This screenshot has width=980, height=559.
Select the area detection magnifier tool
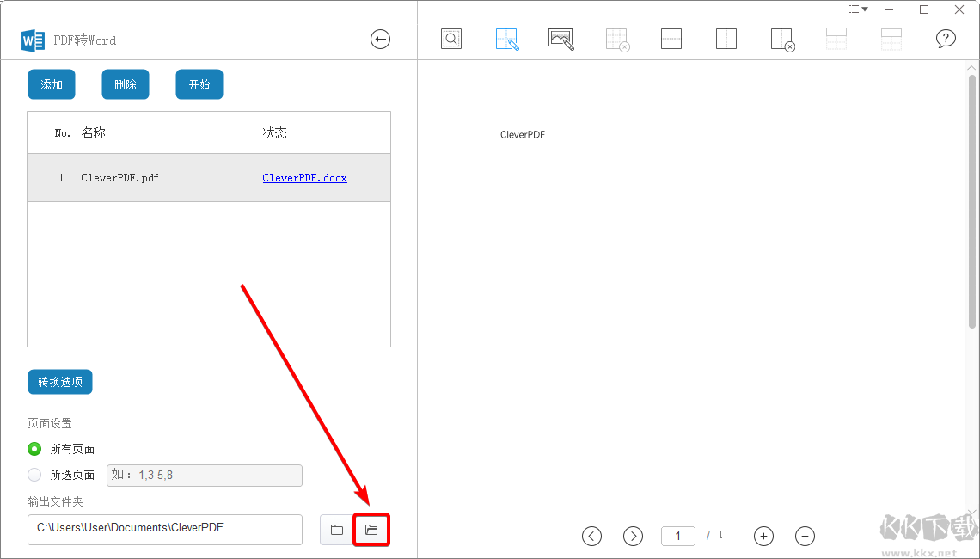(x=451, y=39)
